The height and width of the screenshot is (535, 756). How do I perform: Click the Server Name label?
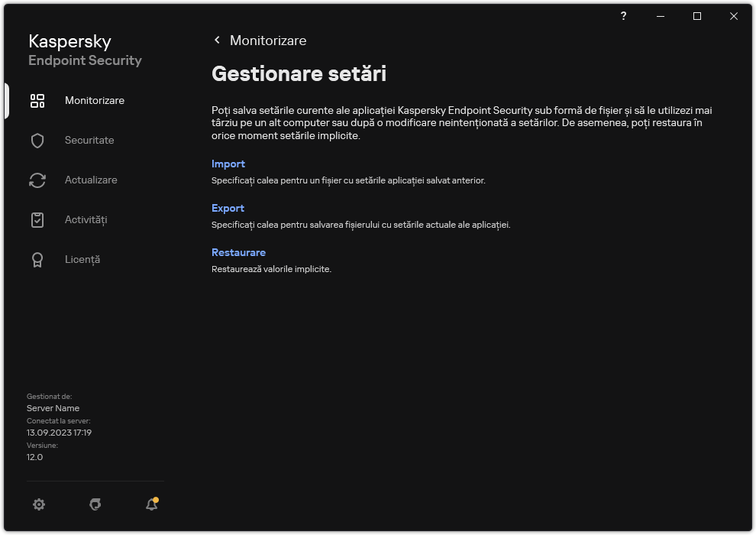pos(53,408)
